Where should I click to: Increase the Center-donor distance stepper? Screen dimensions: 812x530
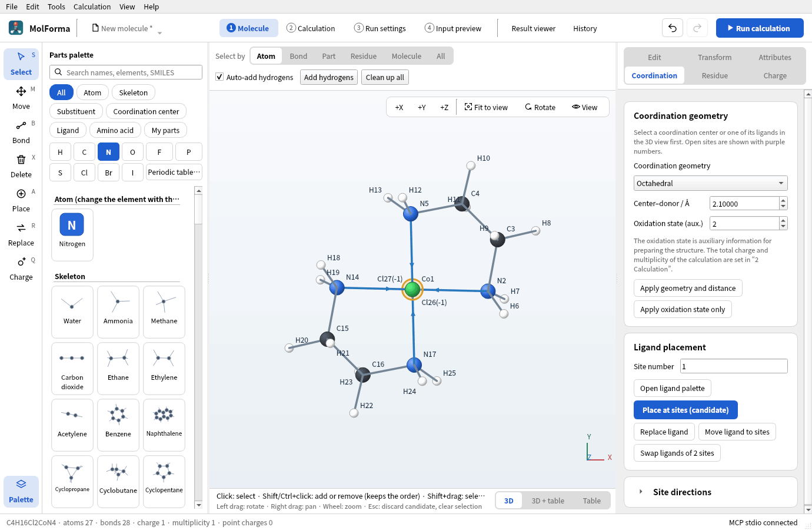783,200
